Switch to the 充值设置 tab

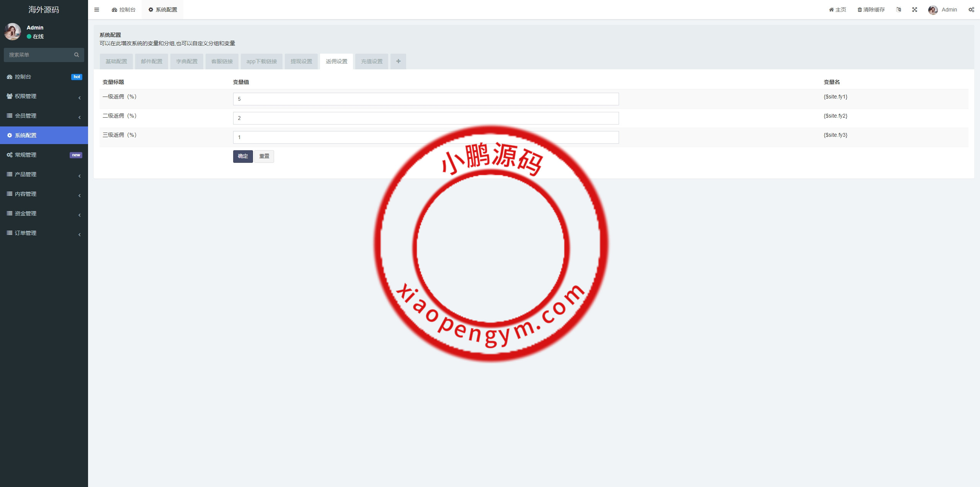(371, 61)
